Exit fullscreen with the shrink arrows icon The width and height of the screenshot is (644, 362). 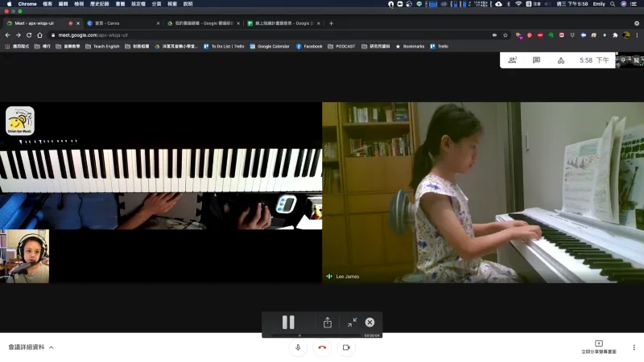[352, 323]
